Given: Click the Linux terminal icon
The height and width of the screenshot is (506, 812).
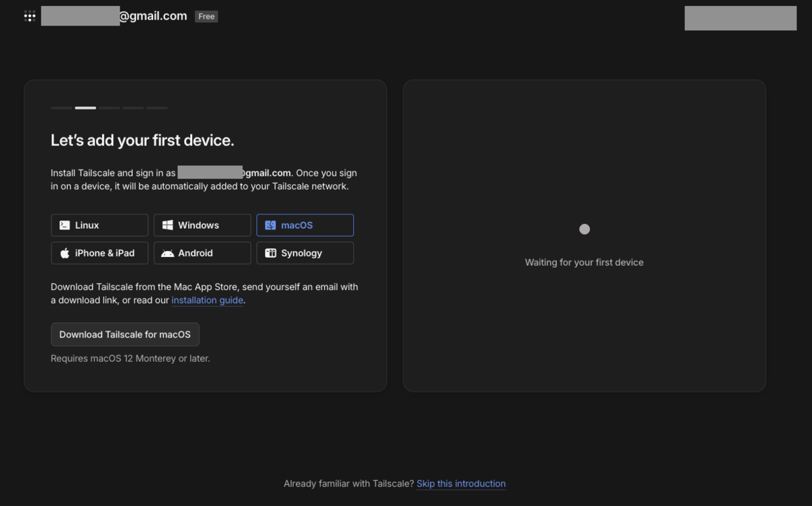Looking at the screenshot, I should pyautogui.click(x=65, y=225).
